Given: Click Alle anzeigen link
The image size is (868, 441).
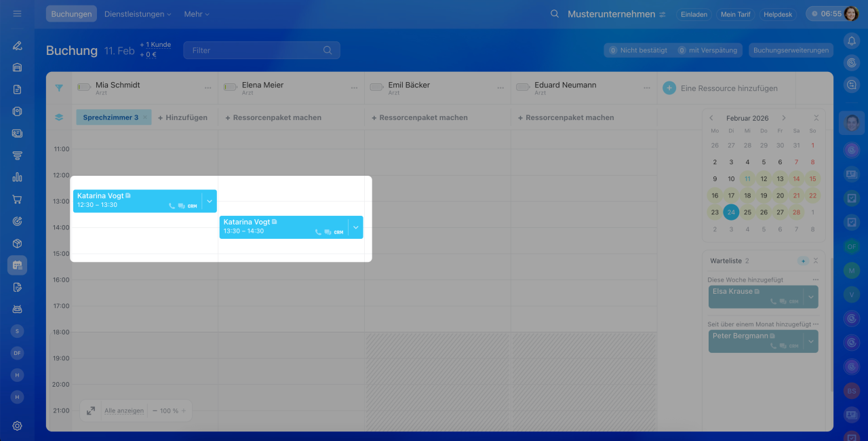Looking at the screenshot, I should pos(124,410).
